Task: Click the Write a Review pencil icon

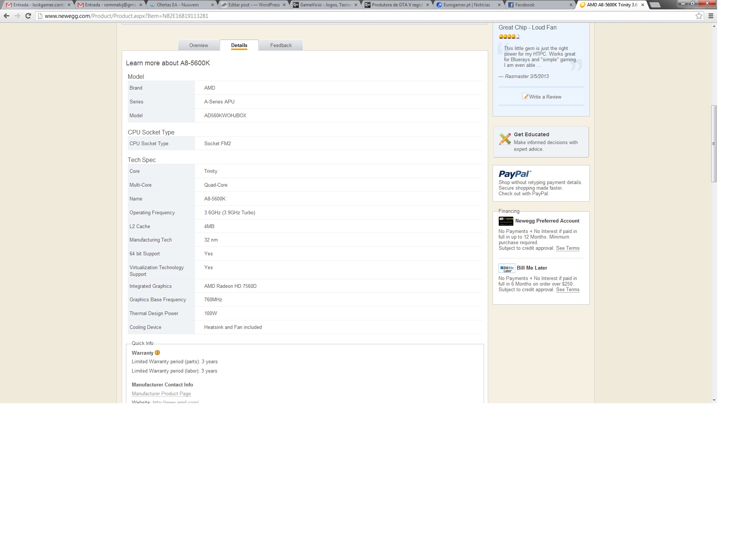Action: 525,96
